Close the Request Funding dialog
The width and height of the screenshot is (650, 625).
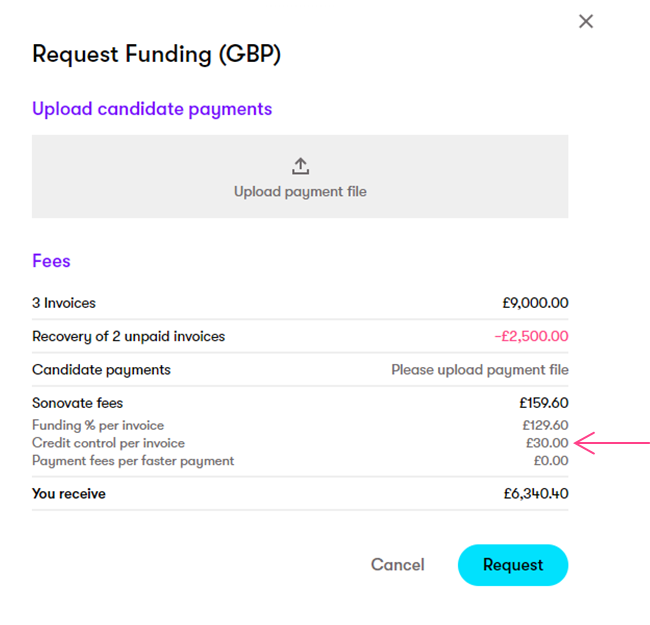click(x=586, y=21)
